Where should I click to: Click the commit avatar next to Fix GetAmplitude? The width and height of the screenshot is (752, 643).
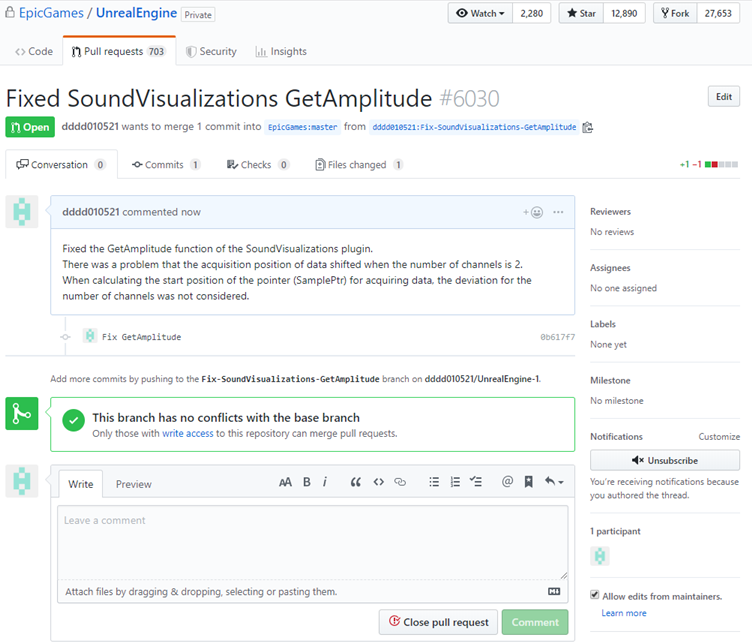[x=90, y=336]
